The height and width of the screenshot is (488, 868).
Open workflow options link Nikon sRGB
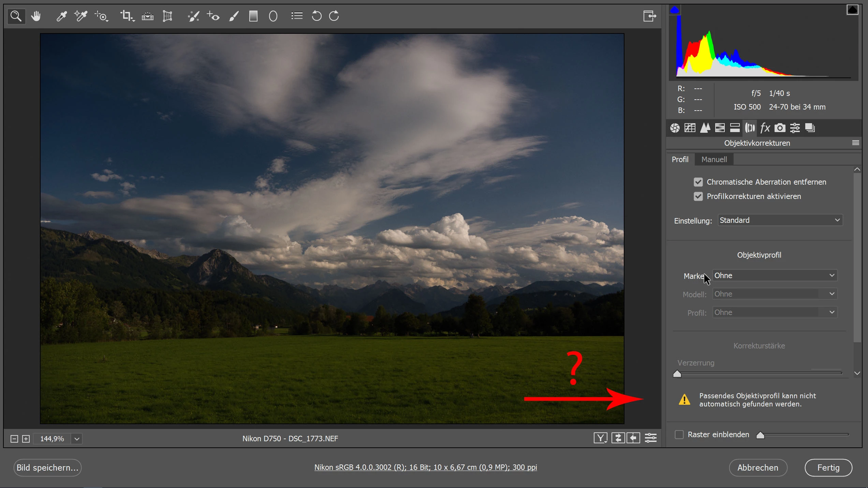(425, 467)
